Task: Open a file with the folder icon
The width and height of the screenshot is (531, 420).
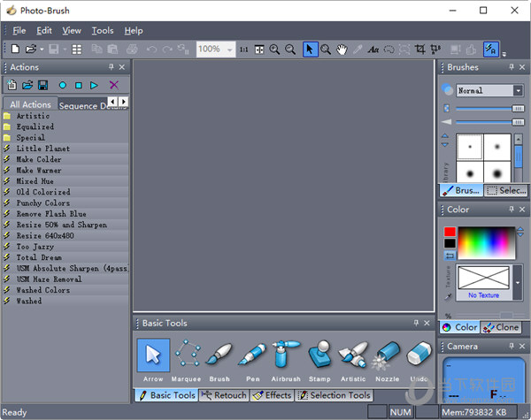Action: tap(31, 50)
